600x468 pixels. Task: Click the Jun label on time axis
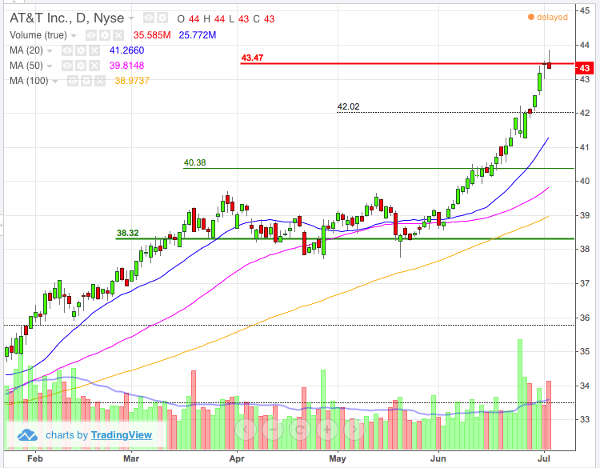coord(438,458)
